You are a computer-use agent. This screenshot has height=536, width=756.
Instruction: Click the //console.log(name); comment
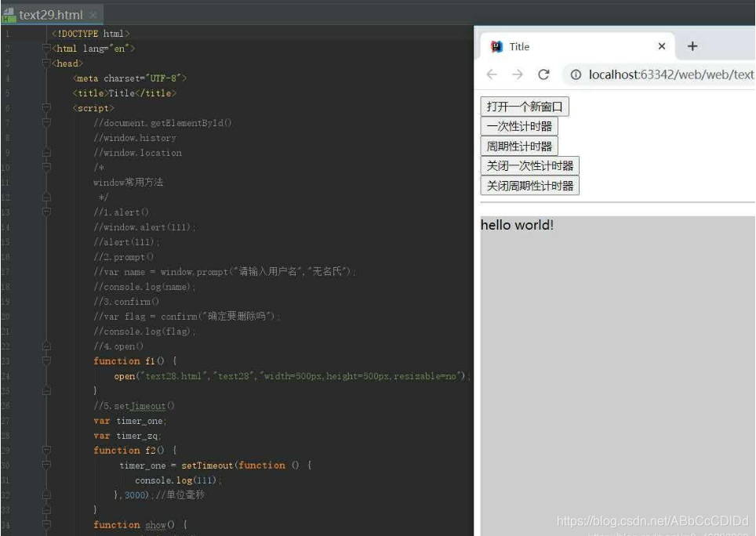tap(144, 287)
